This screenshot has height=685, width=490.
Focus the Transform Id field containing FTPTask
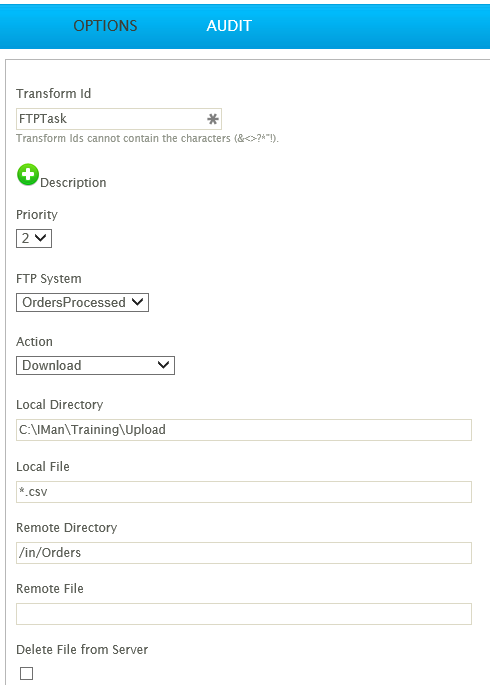(119, 119)
